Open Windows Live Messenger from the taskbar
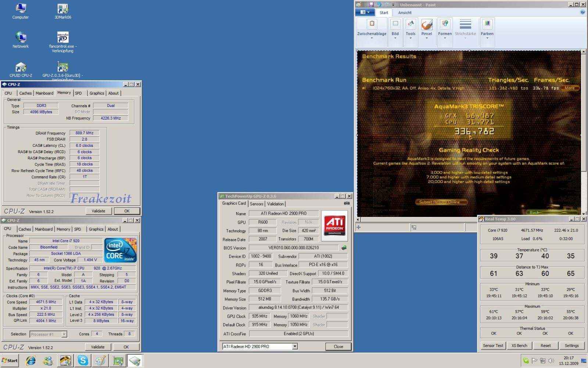This screenshot has height=368, width=588. tap(48, 361)
